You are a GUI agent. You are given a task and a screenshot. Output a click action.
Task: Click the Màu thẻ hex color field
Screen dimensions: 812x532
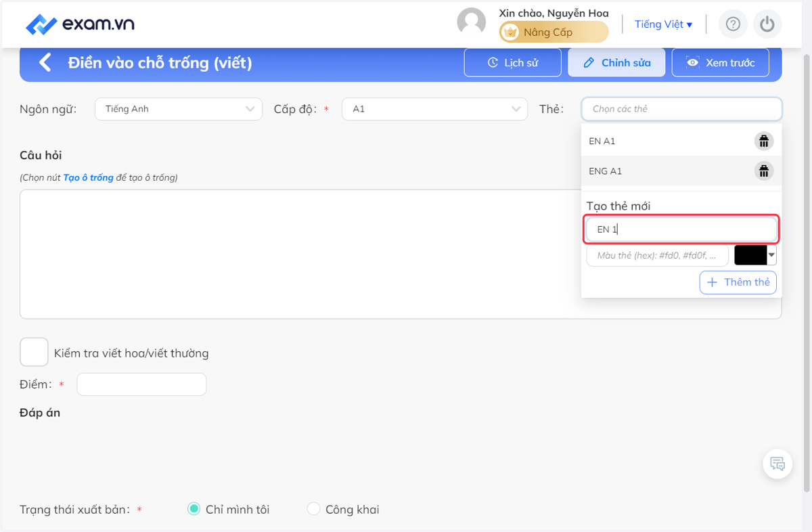click(x=657, y=255)
